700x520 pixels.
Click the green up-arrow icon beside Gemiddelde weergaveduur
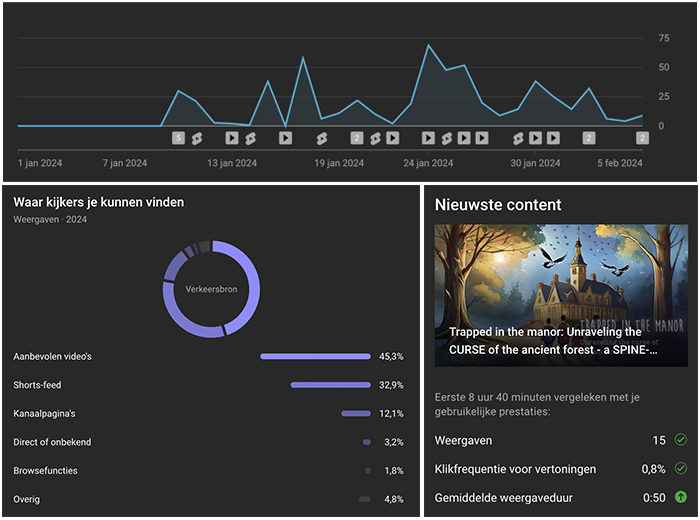pyautogui.click(x=681, y=497)
